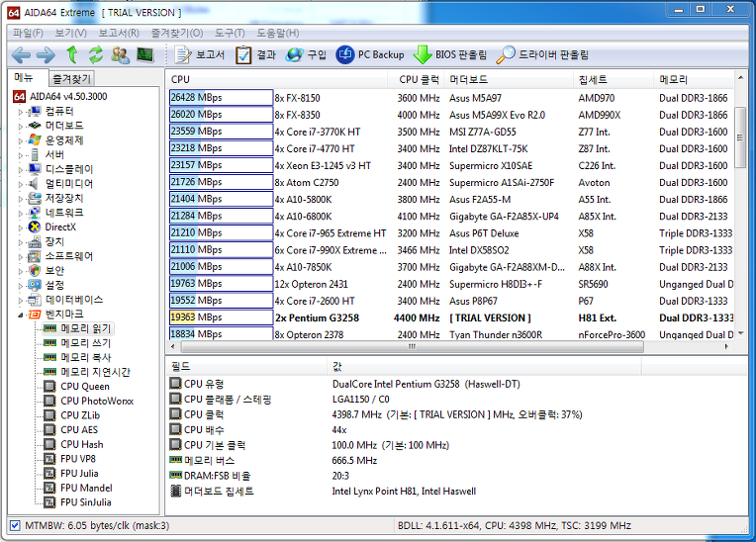756x542 pixels.
Task: Select the 설정 tree item
Action: pos(54,285)
